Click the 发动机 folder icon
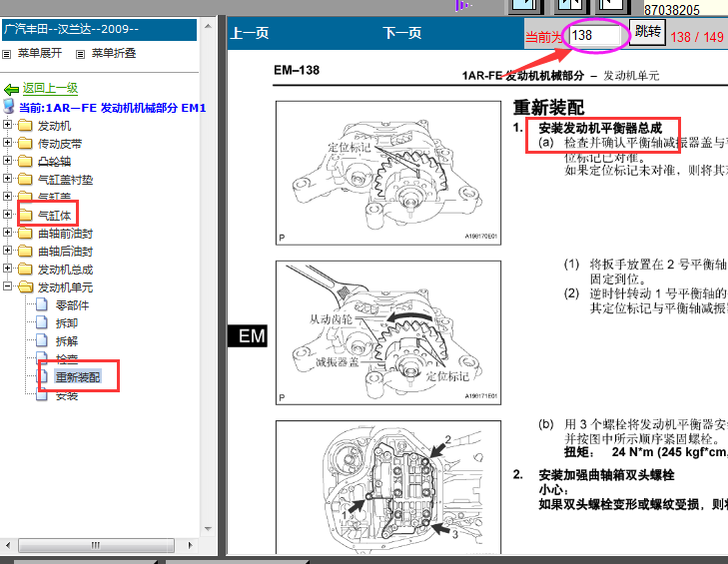This screenshot has width=728, height=564. (25, 126)
